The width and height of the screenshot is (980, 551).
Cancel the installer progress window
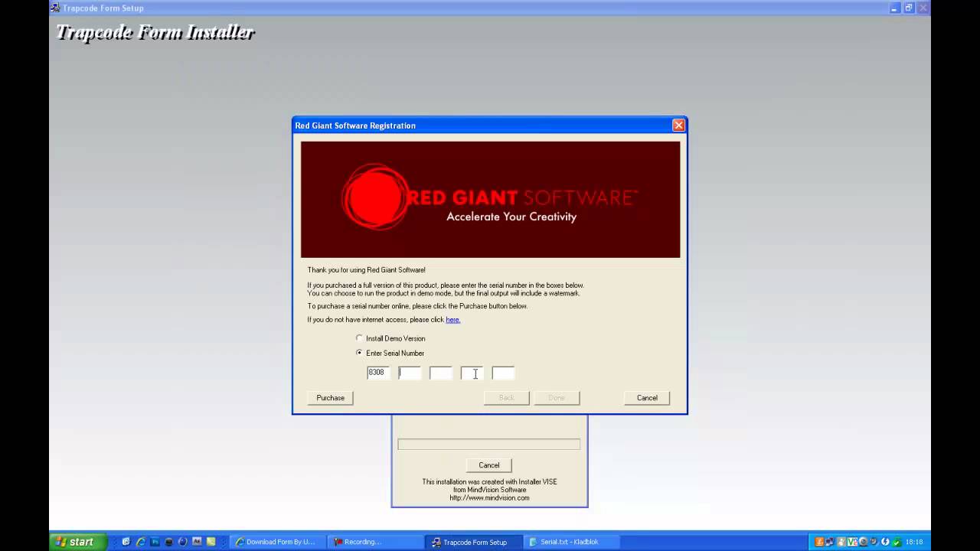coord(489,465)
